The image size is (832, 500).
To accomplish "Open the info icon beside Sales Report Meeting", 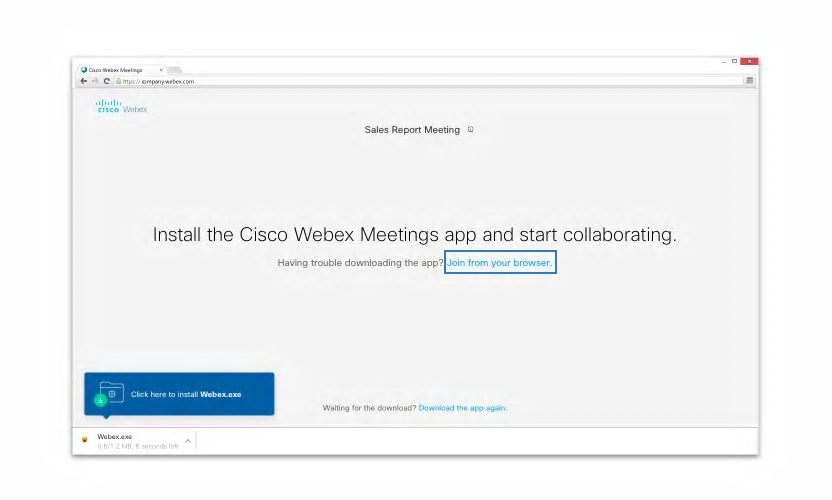I will [x=470, y=130].
